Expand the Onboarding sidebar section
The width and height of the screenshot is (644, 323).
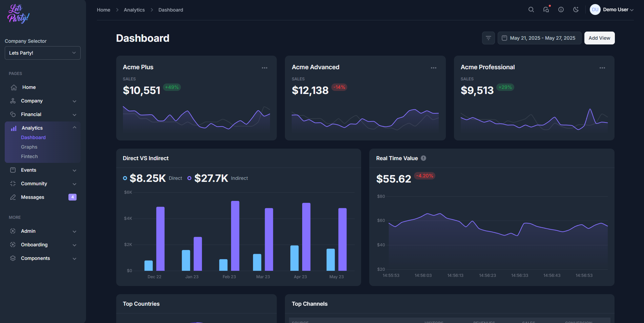[x=43, y=245]
